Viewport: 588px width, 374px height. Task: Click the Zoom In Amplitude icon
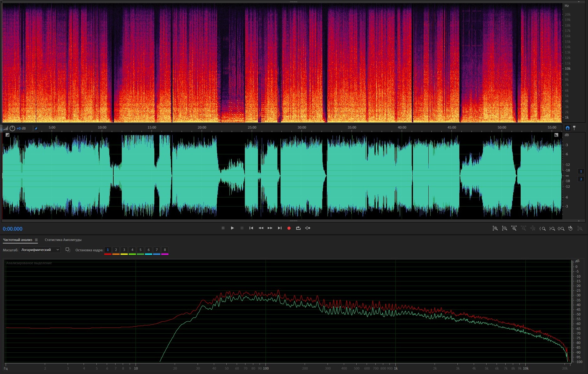pyautogui.click(x=495, y=228)
